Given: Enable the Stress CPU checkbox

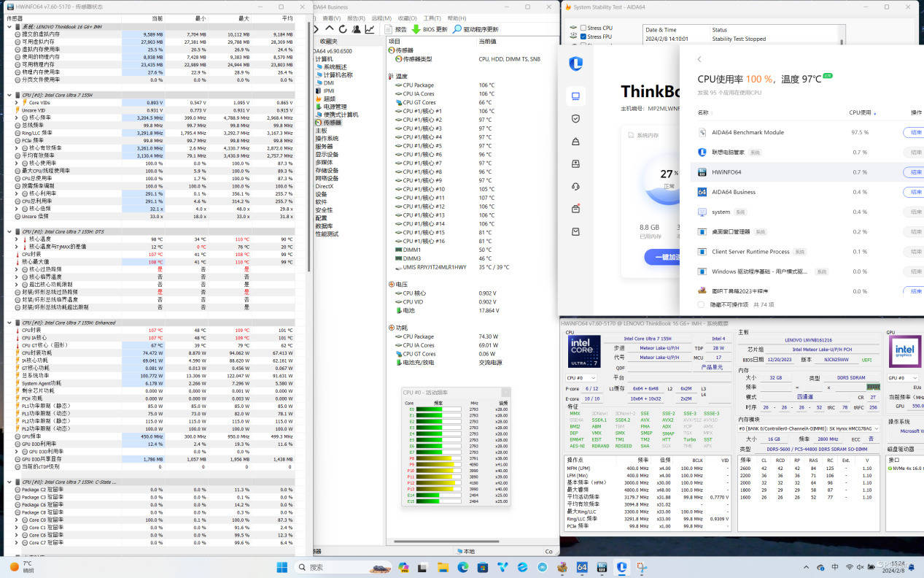Looking at the screenshot, I should point(583,28).
